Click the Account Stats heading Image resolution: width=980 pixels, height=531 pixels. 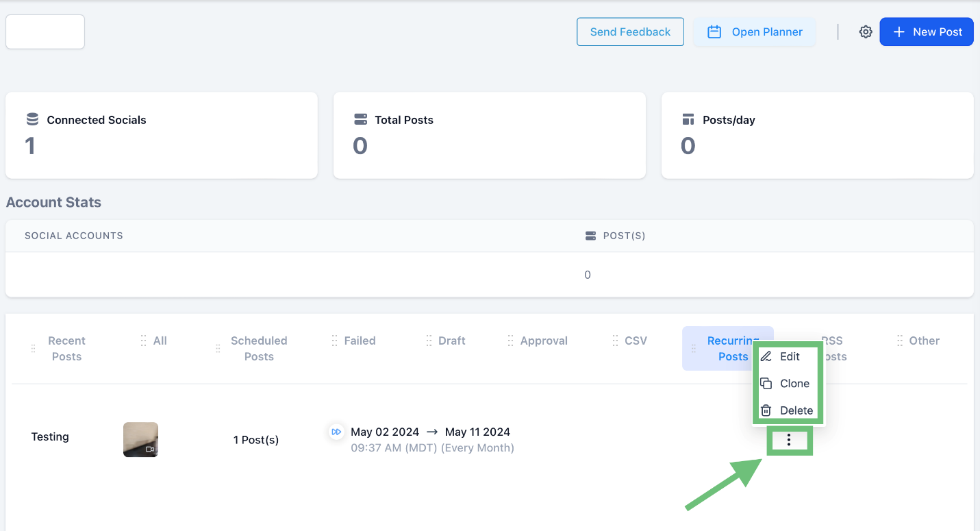click(x=53, y=202)
